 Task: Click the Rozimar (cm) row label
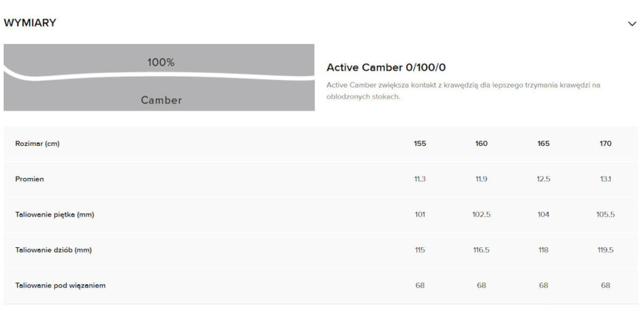[x=38, y=143]
